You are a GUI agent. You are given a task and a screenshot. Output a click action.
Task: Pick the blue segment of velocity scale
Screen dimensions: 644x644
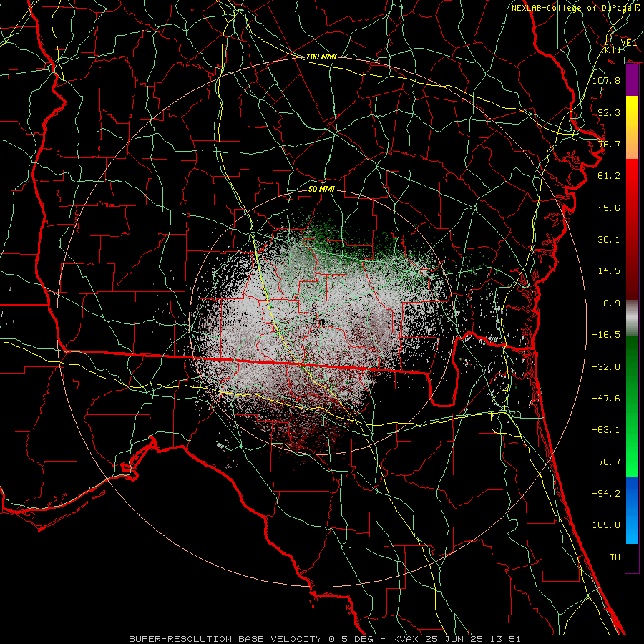pos(632,510)
